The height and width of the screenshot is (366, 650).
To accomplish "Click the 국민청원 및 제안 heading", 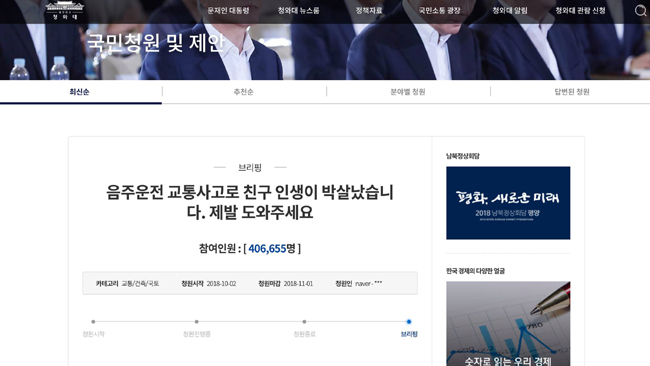I will [156, 43].
